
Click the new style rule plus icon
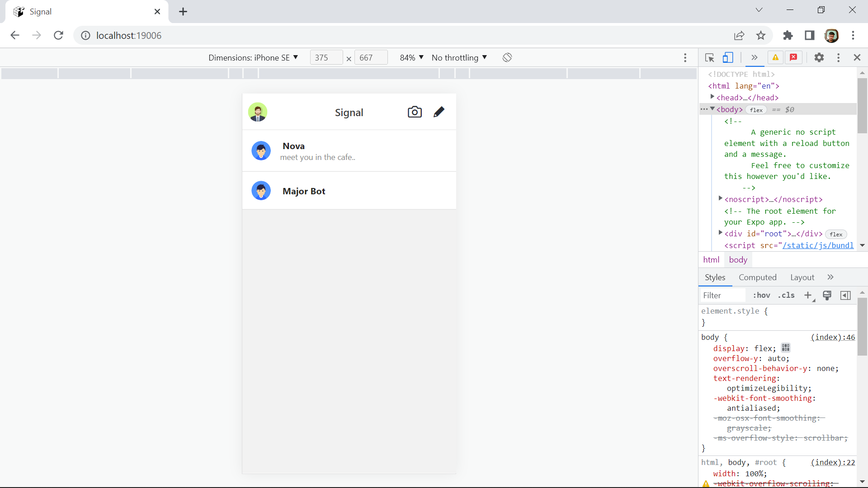click(808, 295)
